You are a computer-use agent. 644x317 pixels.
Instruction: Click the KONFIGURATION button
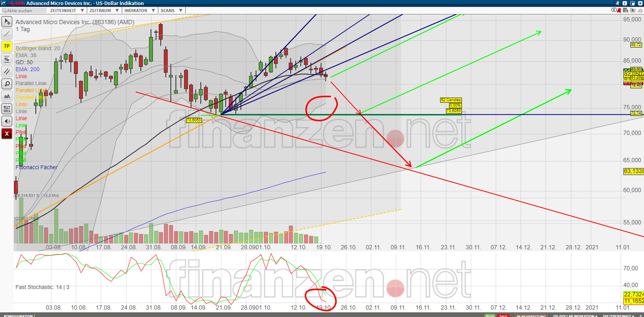pos(18,315)
